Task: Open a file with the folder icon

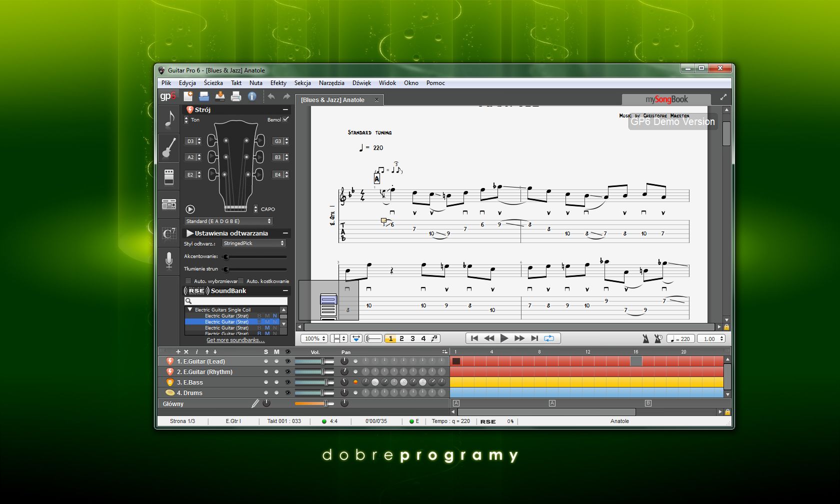Action: (204, 96)
